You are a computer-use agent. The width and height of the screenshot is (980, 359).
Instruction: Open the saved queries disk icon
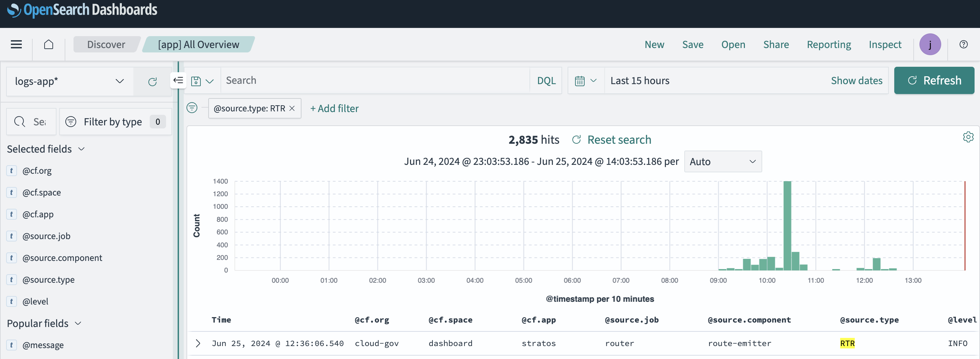click(202, 81)
